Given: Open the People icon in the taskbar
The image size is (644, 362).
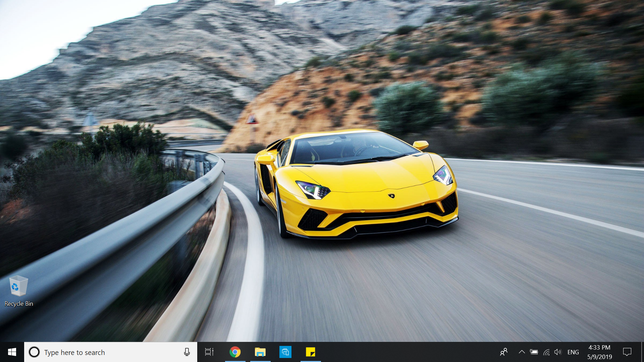Looking at the screenshot, I should pyautogui.click(x=504, y=352).
